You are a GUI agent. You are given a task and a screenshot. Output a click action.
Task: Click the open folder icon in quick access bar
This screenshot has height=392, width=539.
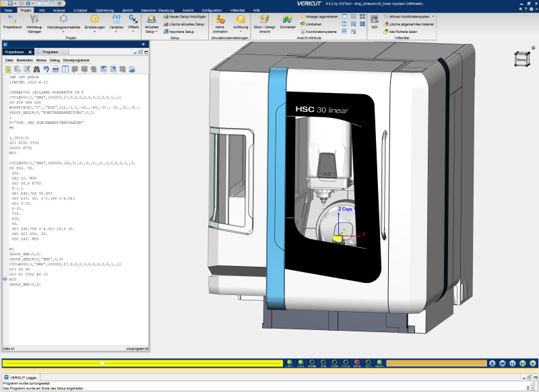click(3, 3)
